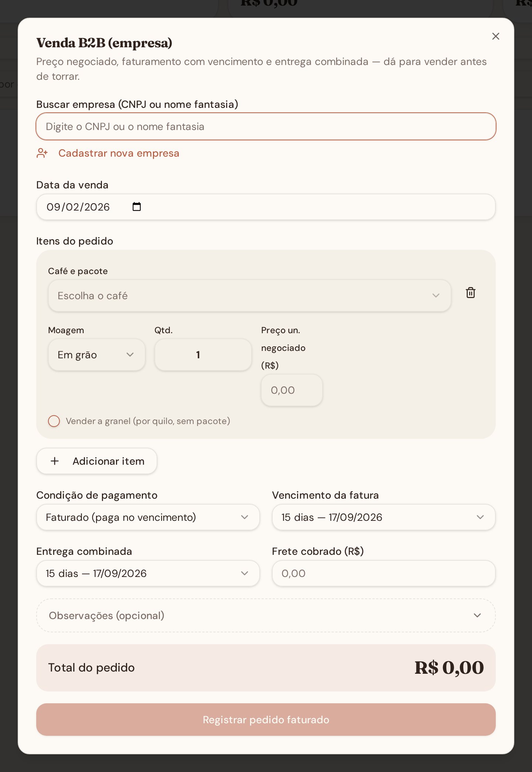The height and width of the screenshot is (772, 532).
Task: Click the Data da venda date field
Action: 266,207
